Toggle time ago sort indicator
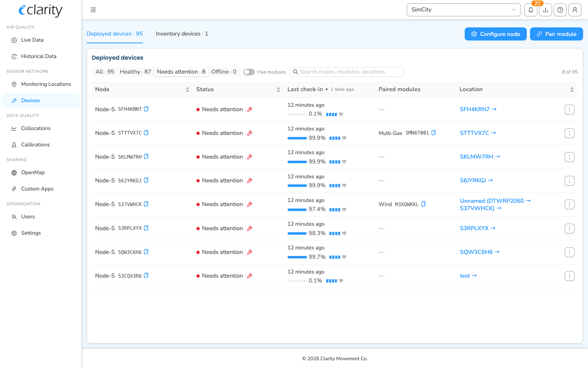The image size is (588, 368). point(342,89)
